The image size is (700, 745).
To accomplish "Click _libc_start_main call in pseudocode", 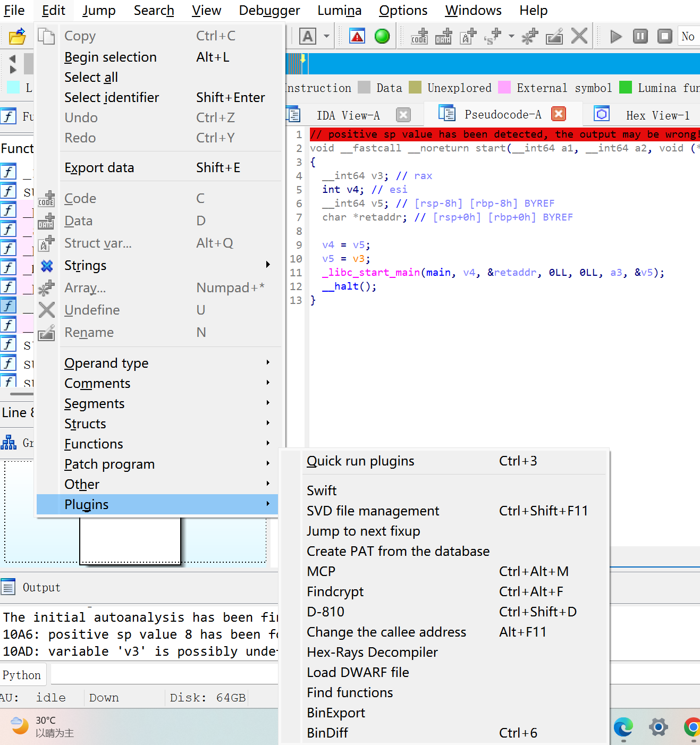I will (371, 273).
